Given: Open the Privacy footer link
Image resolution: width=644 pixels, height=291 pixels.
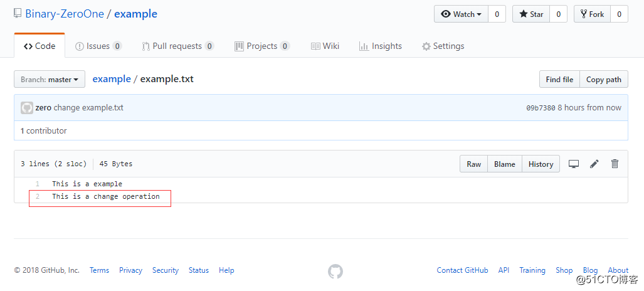Looking at the screenshot, I should pyautogui.click(x=130, y=270).
